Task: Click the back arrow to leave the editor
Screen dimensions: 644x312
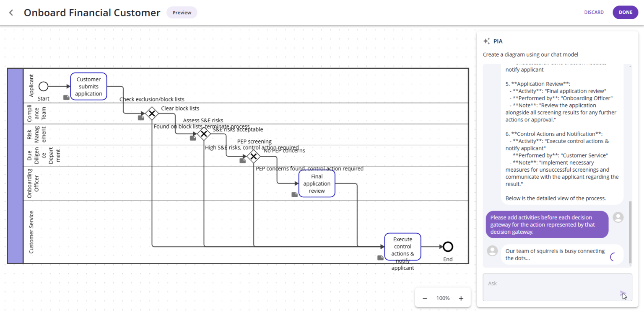Action: (10, 12)
